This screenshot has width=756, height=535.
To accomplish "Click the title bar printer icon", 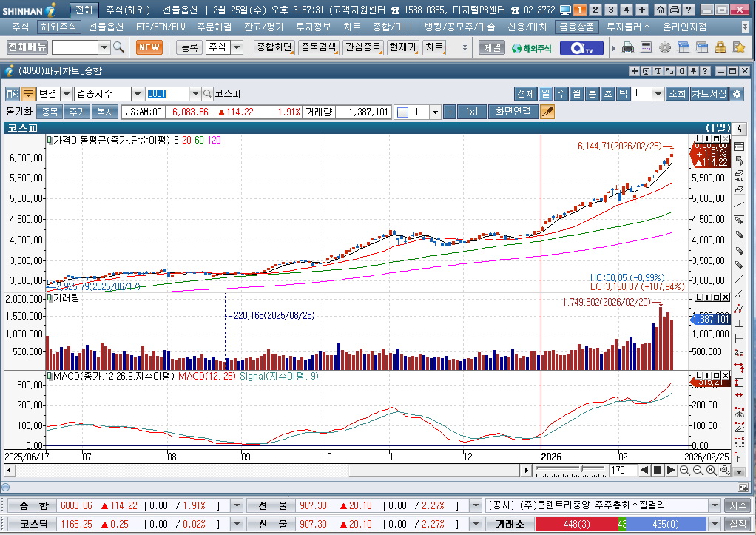I will tap(675, 10).
